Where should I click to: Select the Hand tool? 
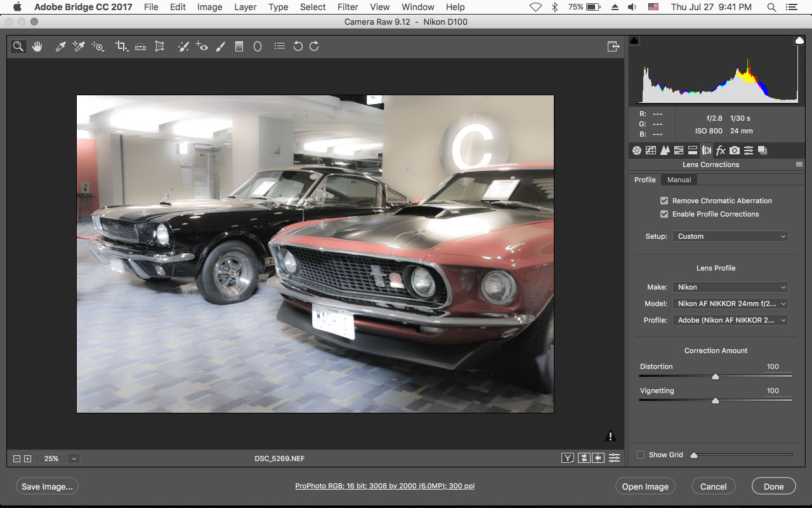37,46
